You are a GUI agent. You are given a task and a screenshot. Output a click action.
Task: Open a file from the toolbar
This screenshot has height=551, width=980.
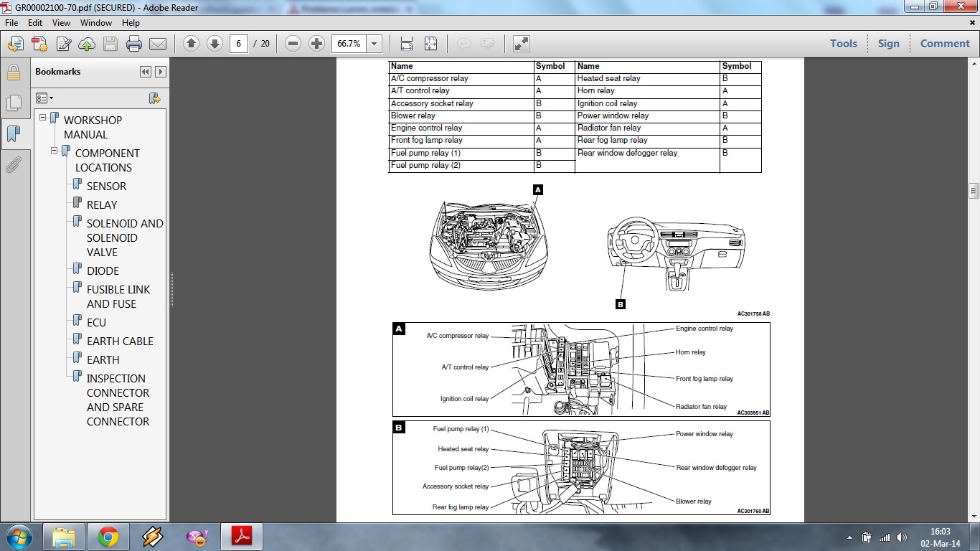coord(15,44)
